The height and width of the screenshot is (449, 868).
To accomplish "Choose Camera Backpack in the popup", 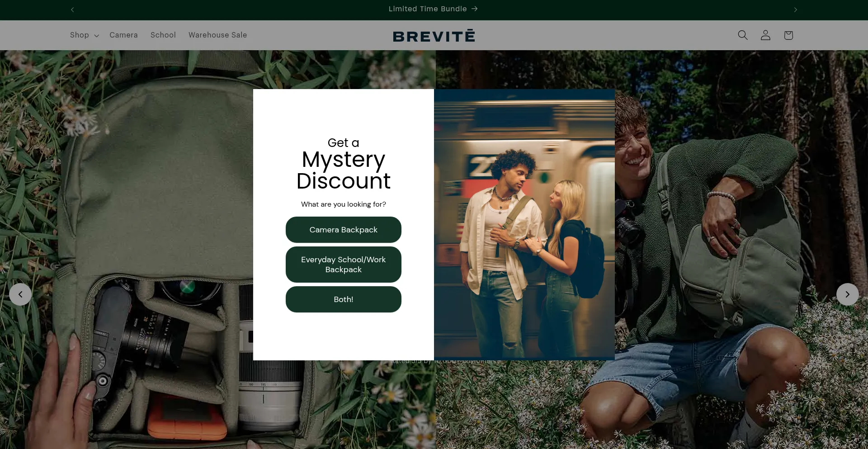I will tap(343, 230).
